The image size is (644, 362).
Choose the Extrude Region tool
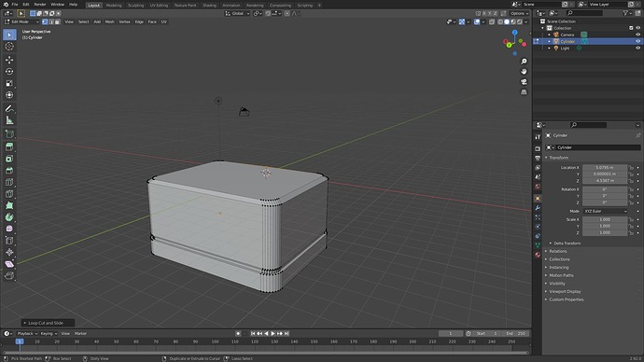click(x=9, y=146)
